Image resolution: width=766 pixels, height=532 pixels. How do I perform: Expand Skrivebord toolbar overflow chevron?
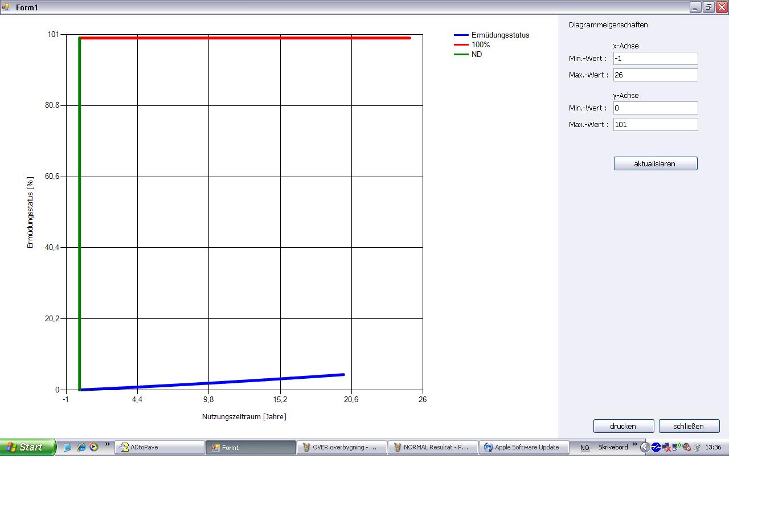click(635, 445)
